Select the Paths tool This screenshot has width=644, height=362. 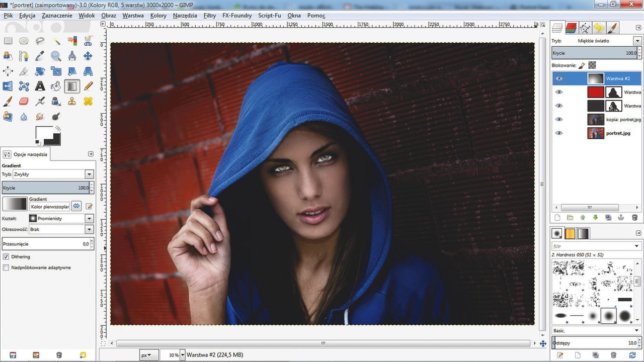click(24, 56)
